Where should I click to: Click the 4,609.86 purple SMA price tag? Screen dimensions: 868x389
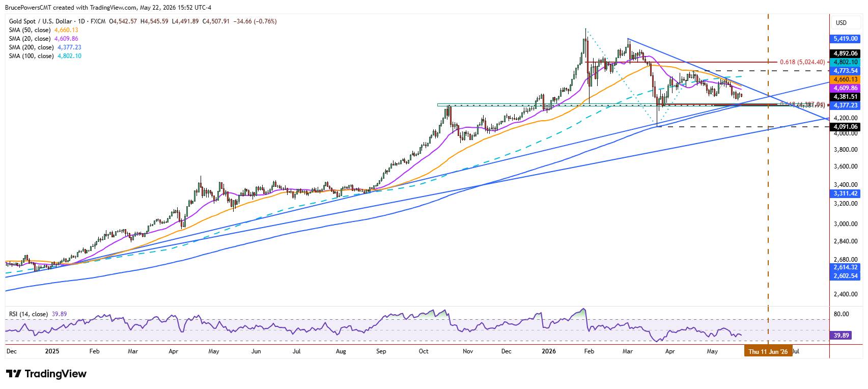pos(846,88)
